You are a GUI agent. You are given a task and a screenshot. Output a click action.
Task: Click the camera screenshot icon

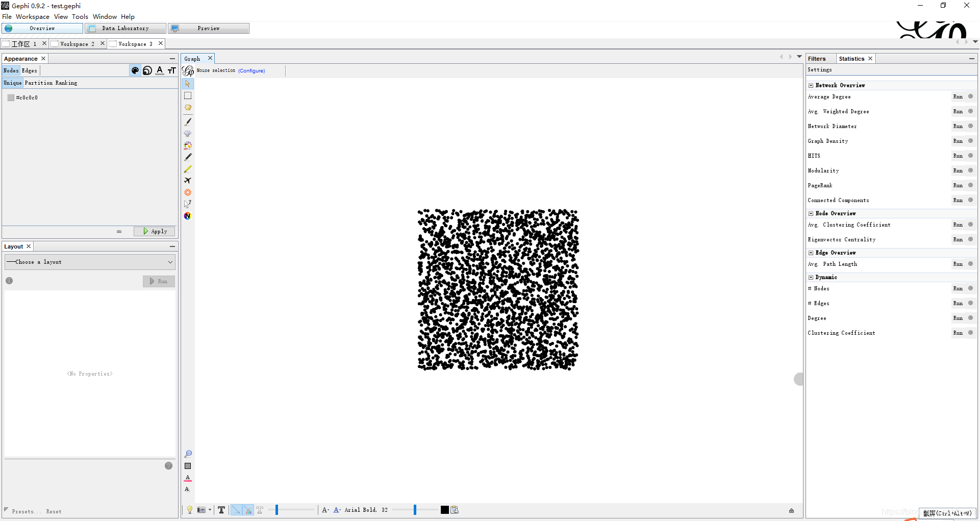(202, 510)
